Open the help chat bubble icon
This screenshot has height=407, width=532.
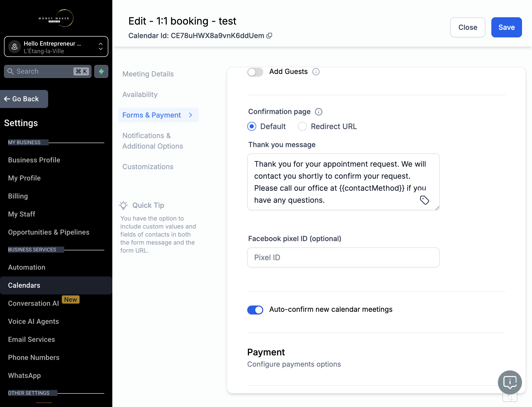(x=510, y=382)
